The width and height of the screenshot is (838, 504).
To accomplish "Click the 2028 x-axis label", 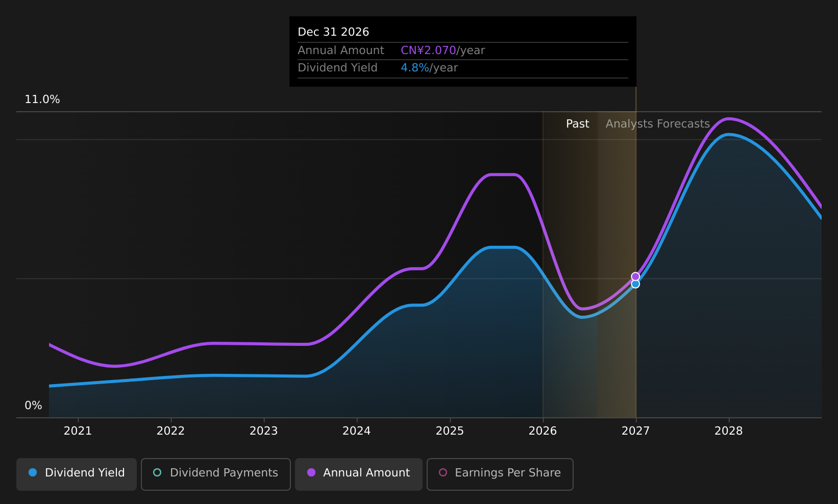I will pyautogui.click(x=729, y=431).
